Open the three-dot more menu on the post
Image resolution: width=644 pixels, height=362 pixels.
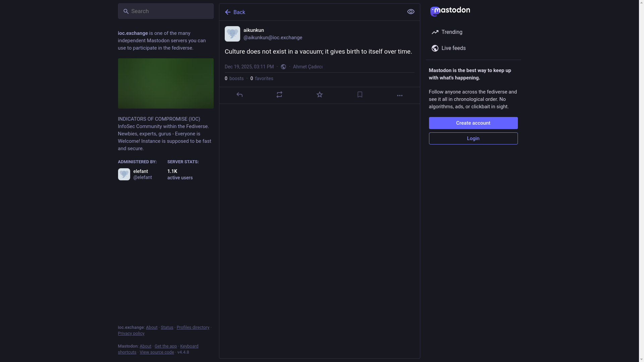click(x=400, y=96)
